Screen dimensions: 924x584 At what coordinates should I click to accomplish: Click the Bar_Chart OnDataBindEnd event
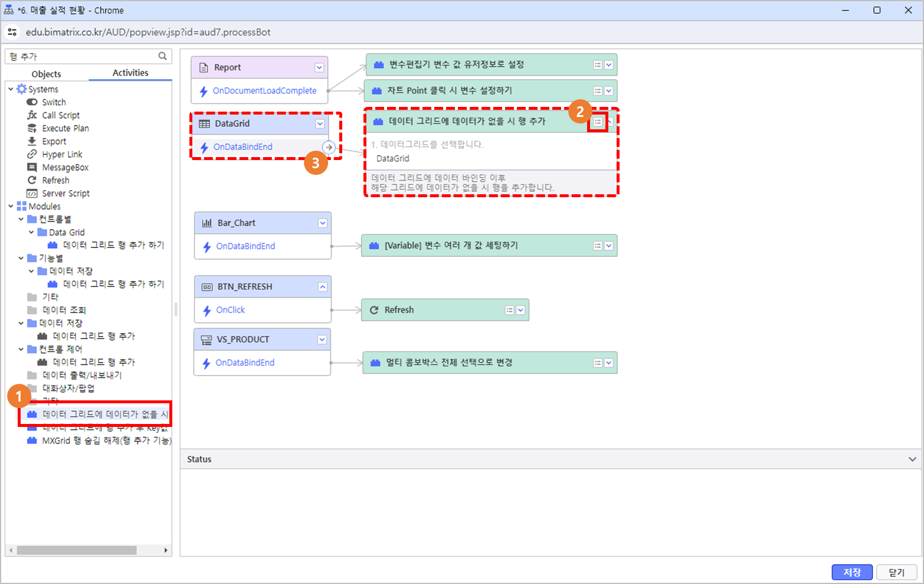pos(245,246)
